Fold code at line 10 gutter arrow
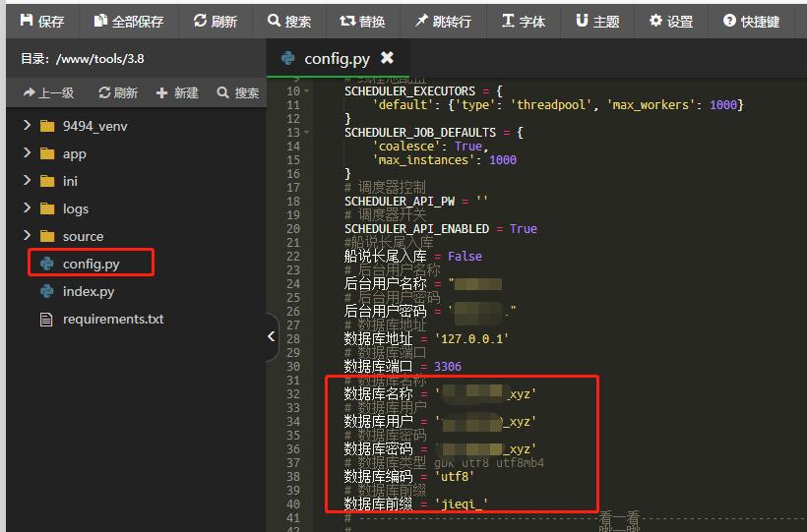 pyautogui.click(x=307, y=91)
